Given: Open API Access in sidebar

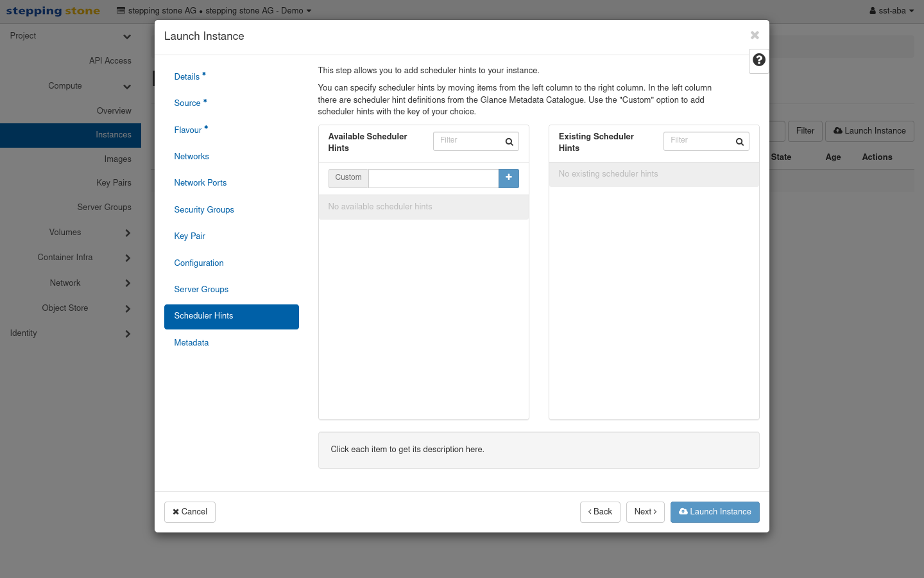Looking at the screenshot, I should (x=110, y=60).
